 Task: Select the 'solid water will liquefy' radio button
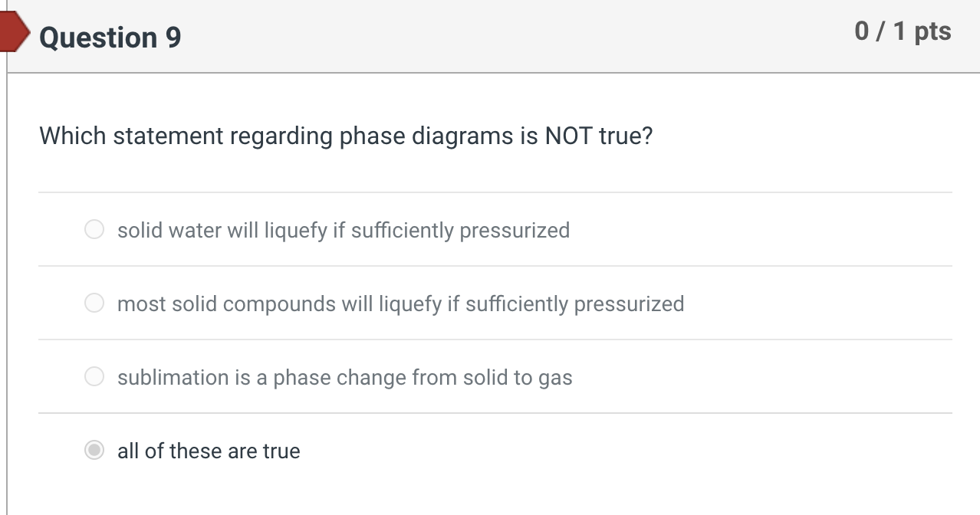tap(94, 230)
